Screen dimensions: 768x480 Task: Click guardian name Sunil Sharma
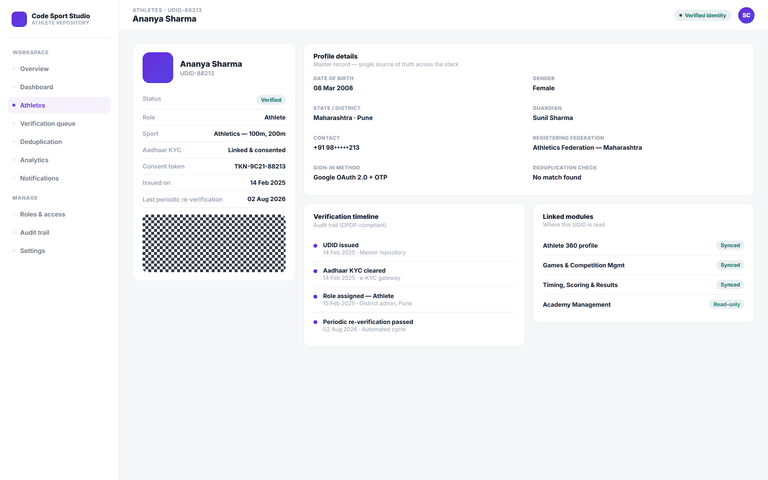point(552,118)
